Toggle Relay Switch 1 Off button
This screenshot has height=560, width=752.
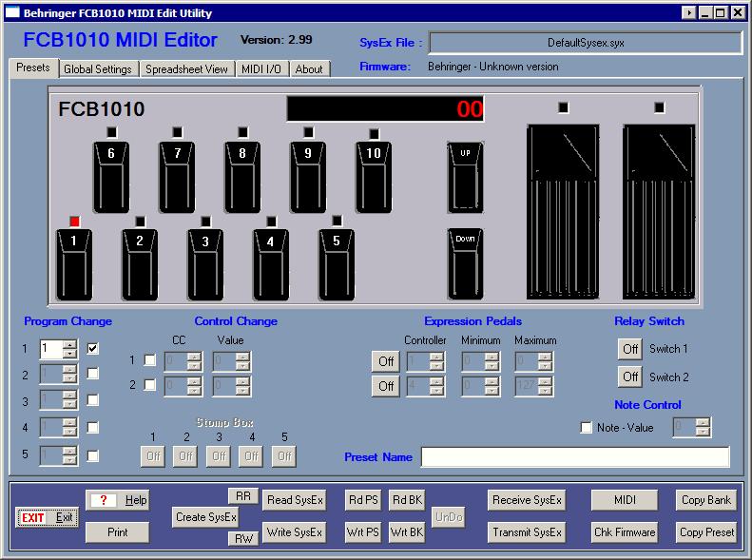tap(630, 349)
